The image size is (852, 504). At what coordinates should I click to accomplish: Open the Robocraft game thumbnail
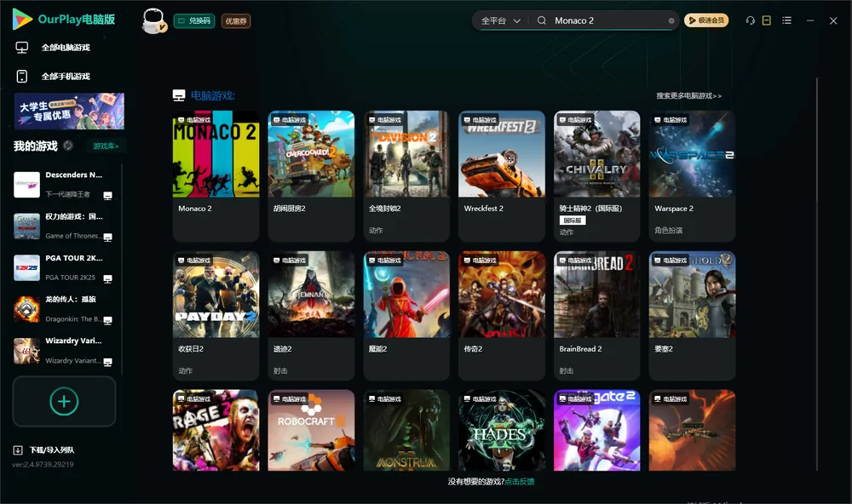[x=311, y=430]
